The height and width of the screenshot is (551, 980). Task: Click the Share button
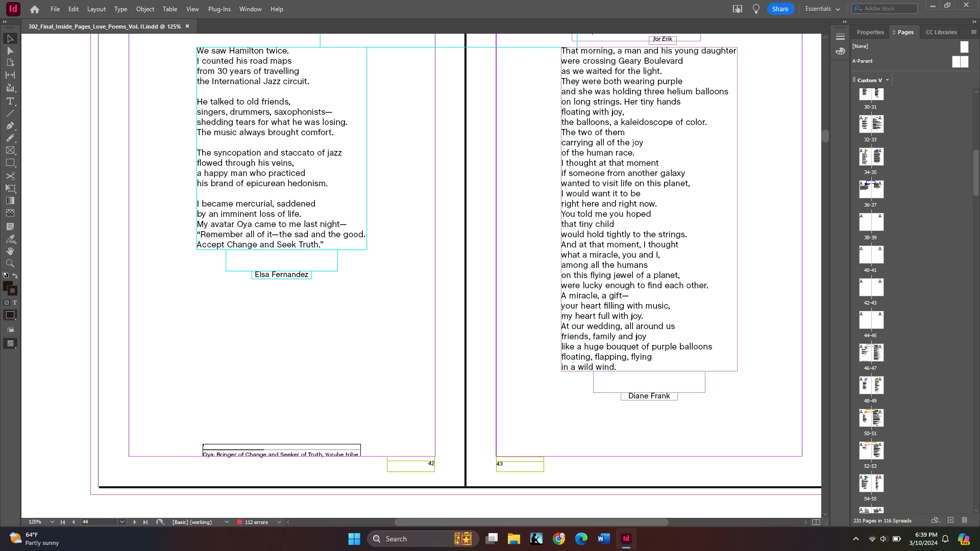(780, 9)
